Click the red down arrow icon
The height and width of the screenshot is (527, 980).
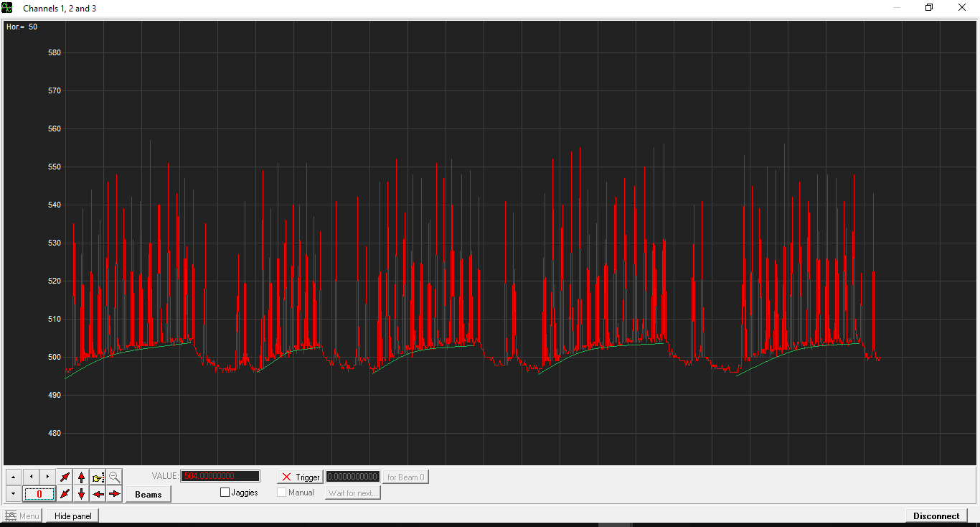pyautogui.click(x=82, y=494)
